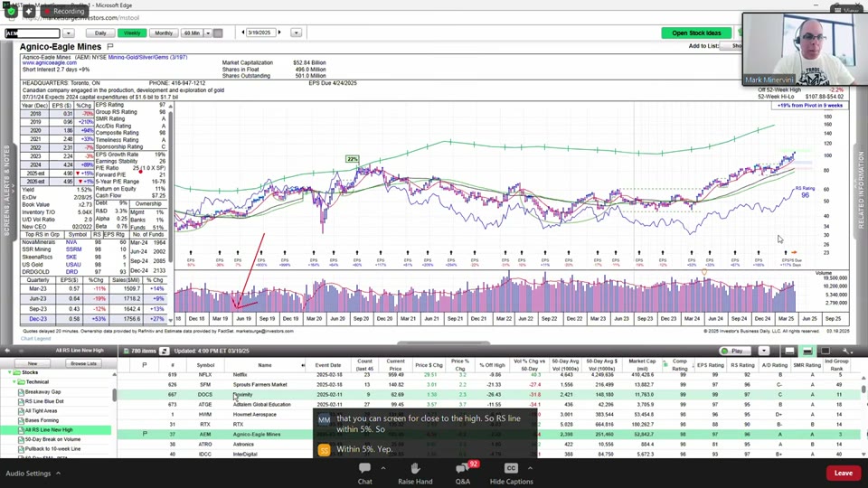Click the Browse Lists button
This screenshot has width=868, height=488.
tap(83, 363)
